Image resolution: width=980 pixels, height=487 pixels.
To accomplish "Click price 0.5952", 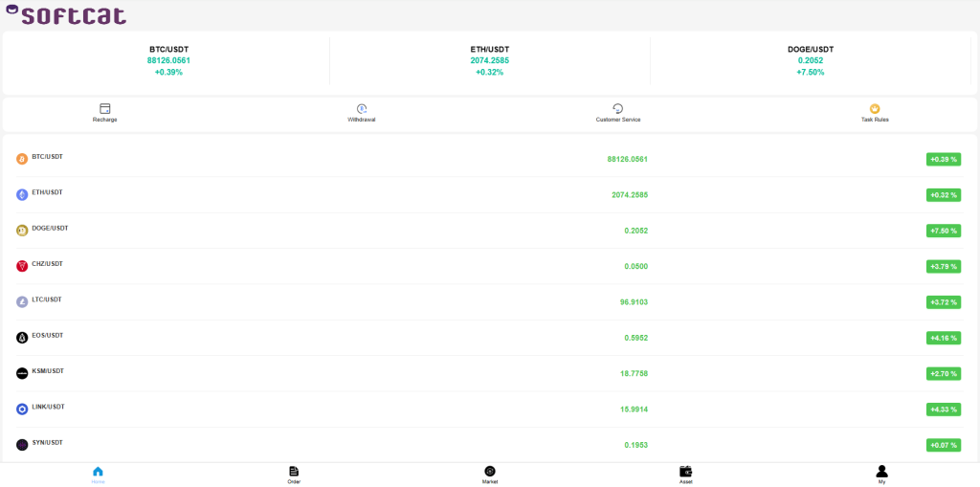I will [x=636, y=338].
